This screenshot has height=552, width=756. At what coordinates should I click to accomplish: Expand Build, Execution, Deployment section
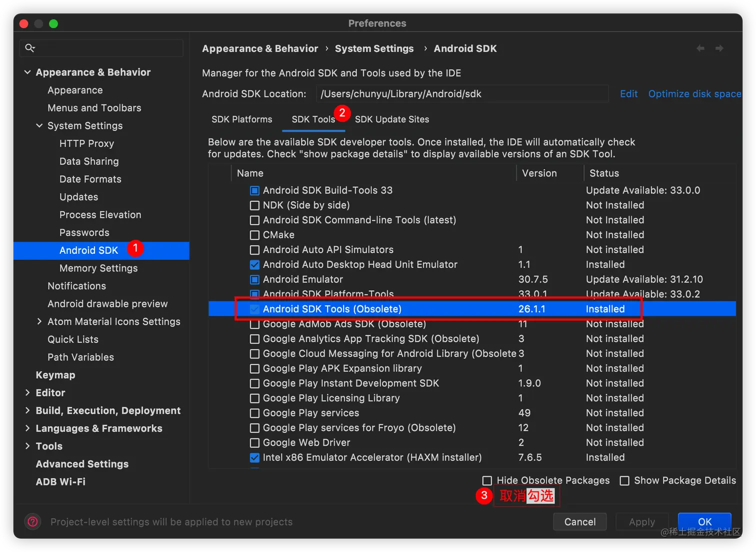pyautogui.click(x=27, y=411)
